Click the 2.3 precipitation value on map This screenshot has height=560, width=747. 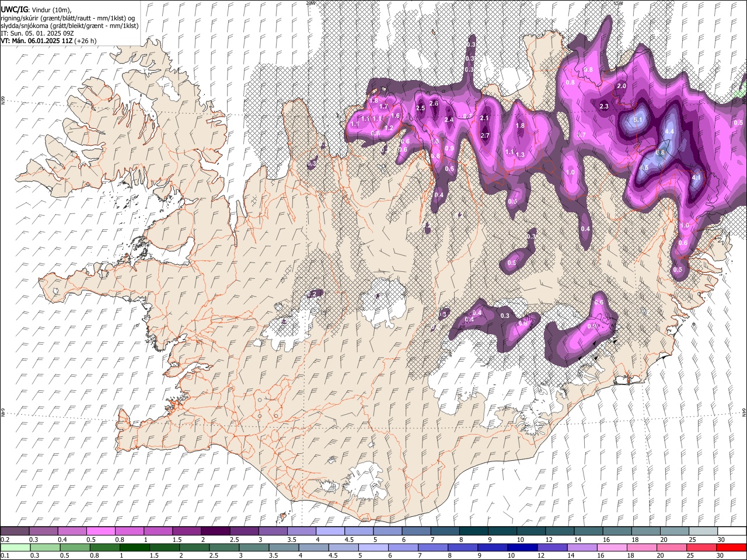(x=604, y=106)
